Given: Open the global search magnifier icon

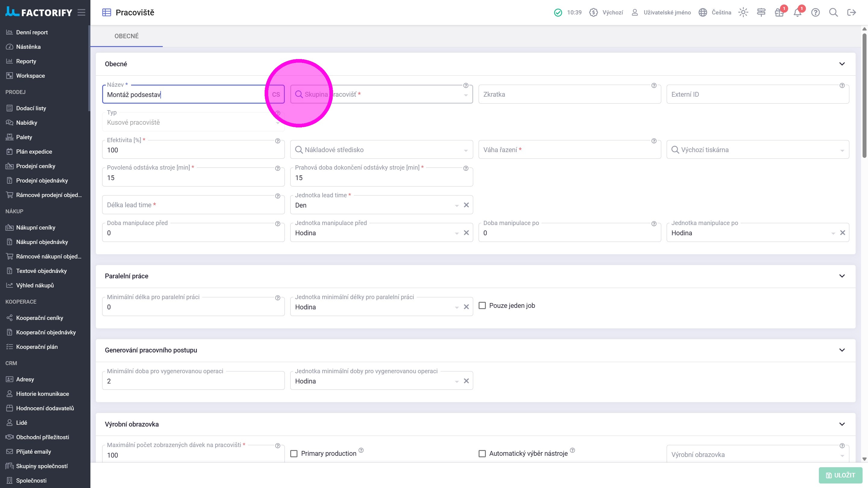Looking at the screenshot, I should 833,12.
